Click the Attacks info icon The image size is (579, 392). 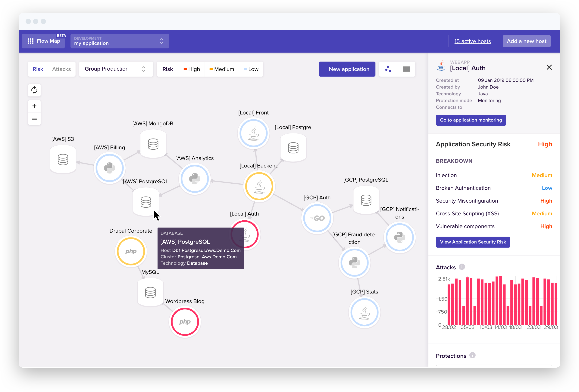[x=462, y=267]
